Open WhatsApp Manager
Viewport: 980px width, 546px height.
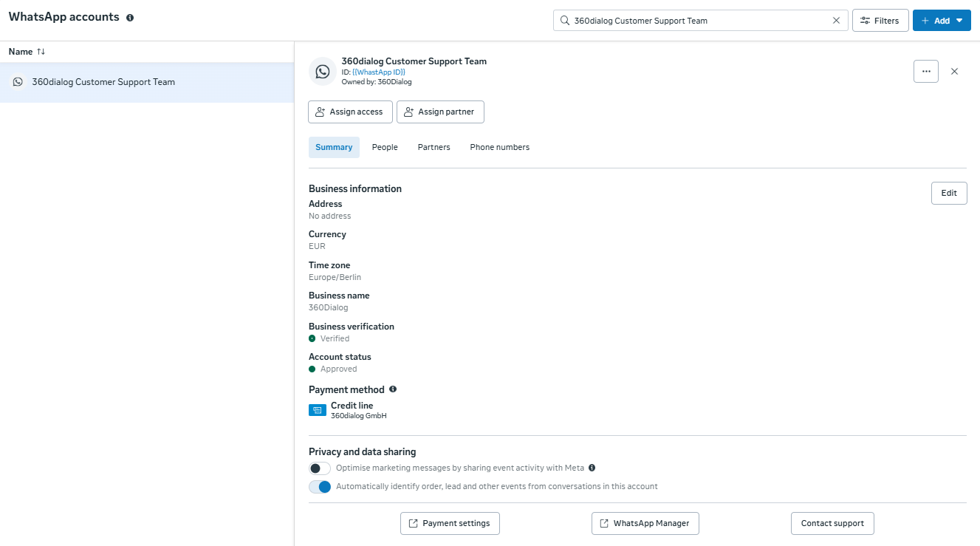click(x=645, y=523)
